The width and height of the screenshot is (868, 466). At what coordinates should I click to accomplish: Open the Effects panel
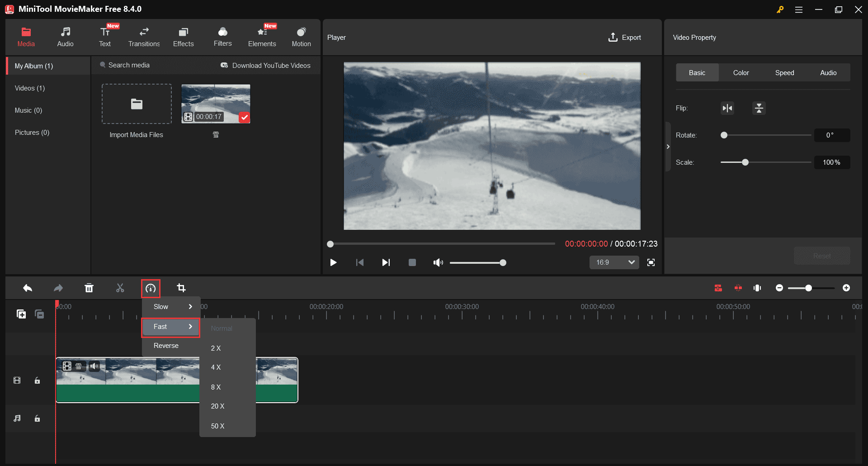(x=183, y=36)
